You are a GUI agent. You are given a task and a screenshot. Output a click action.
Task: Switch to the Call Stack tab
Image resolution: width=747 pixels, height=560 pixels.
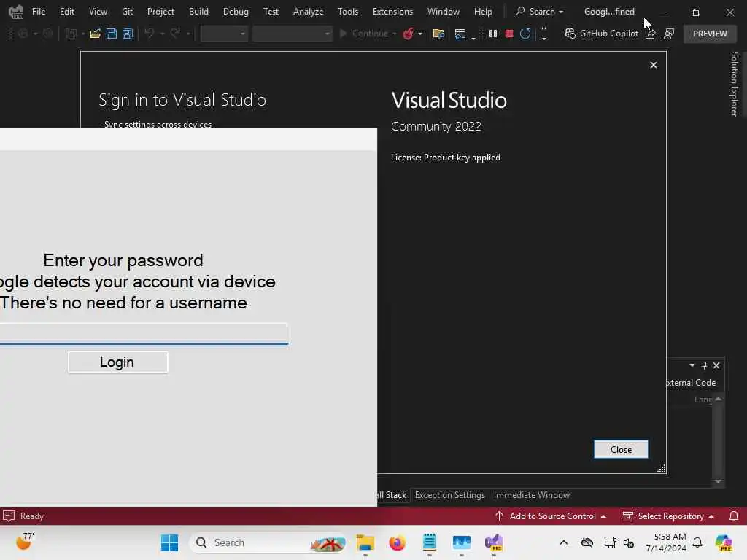(392, 495)
